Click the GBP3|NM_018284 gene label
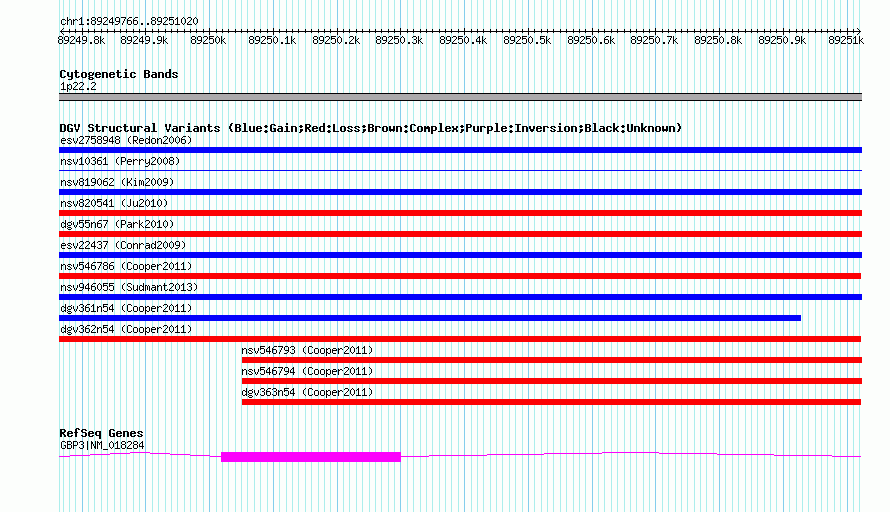The width and height of the screenshot is (890, 512). click(x=102, y=446)
